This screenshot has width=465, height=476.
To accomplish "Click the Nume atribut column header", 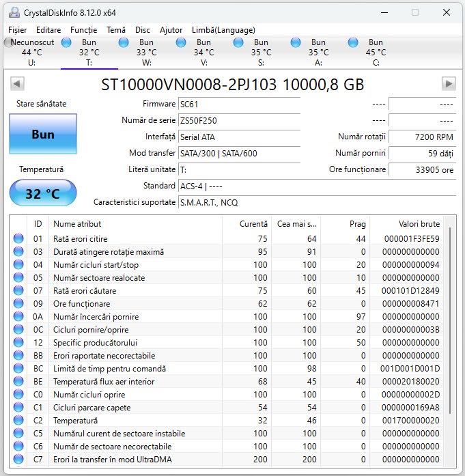I will (135, 224).
